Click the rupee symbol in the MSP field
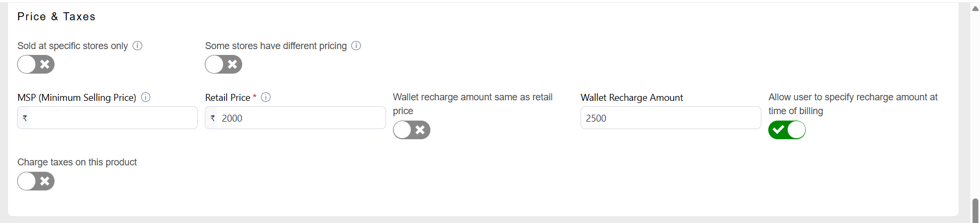Screen dimensions: 980x223 pos(25,118)
